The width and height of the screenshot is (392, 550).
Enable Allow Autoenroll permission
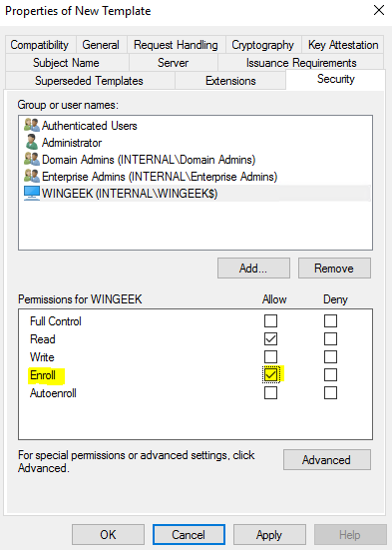[x=270, y=393]
